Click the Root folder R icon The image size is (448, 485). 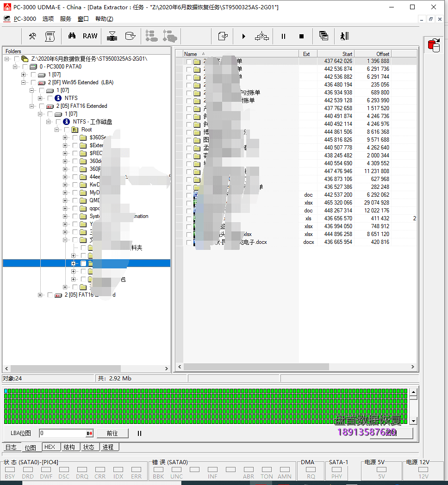coord(75,130)
